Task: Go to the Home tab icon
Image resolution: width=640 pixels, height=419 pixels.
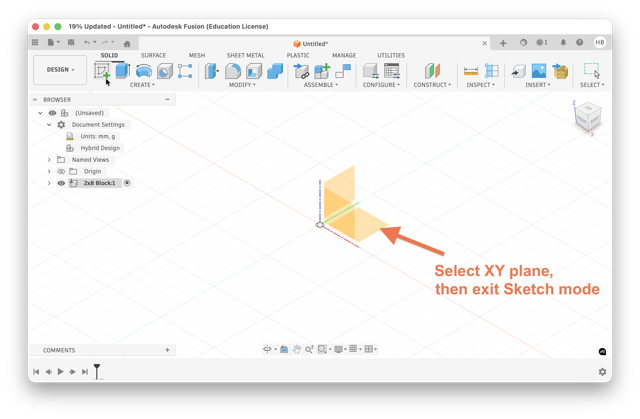Action: pos(127,44)
